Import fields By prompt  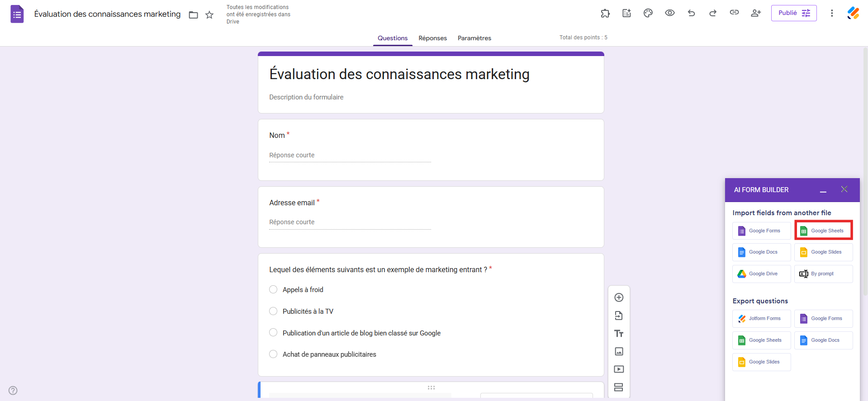(x=824, y=274)
